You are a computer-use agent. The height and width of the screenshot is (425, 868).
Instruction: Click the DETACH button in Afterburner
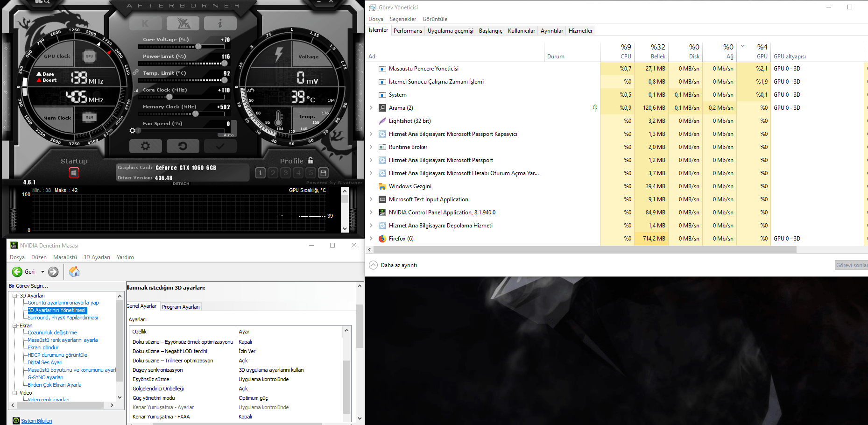point(181,184)
